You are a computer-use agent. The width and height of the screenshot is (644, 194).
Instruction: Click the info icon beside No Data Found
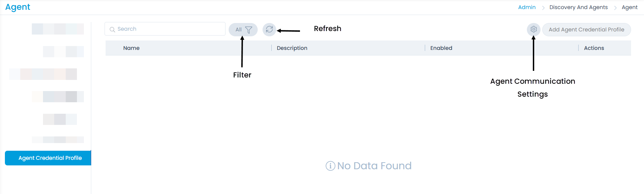pos(330,166)
